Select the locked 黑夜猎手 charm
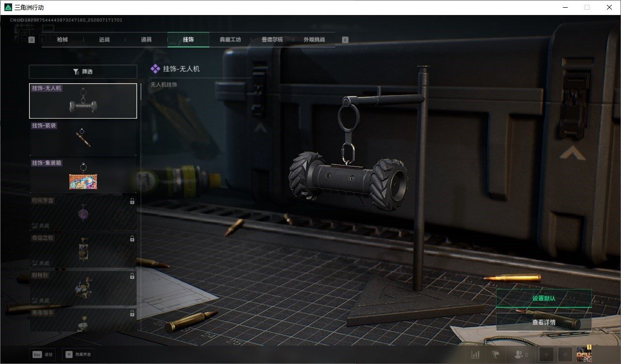 83,319
